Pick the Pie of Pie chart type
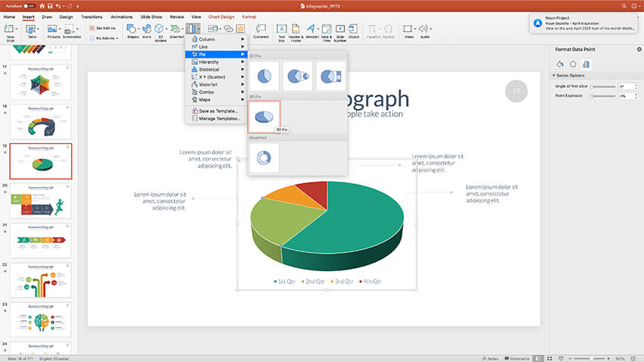Viewport: 644px width, 362px height. click(297, 76)
